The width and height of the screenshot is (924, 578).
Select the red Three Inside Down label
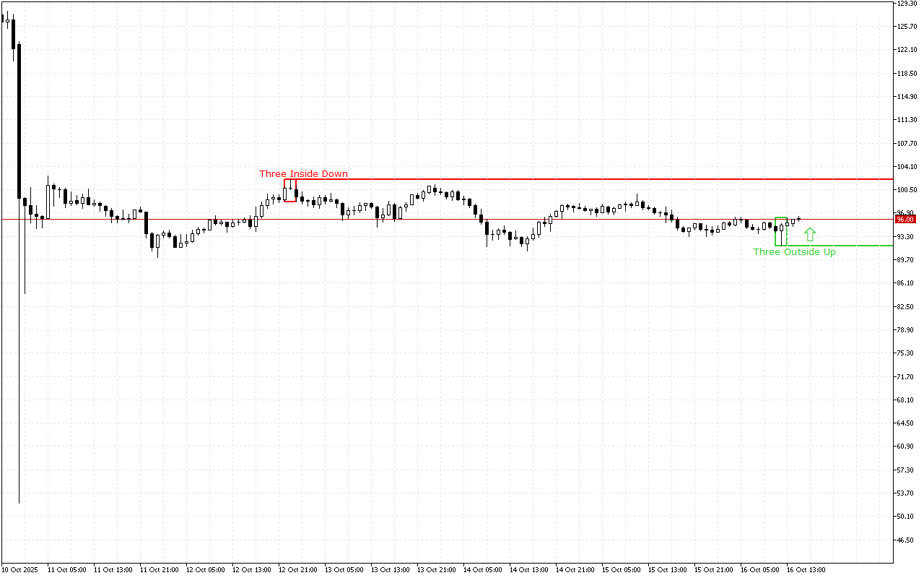coord(303,174)
